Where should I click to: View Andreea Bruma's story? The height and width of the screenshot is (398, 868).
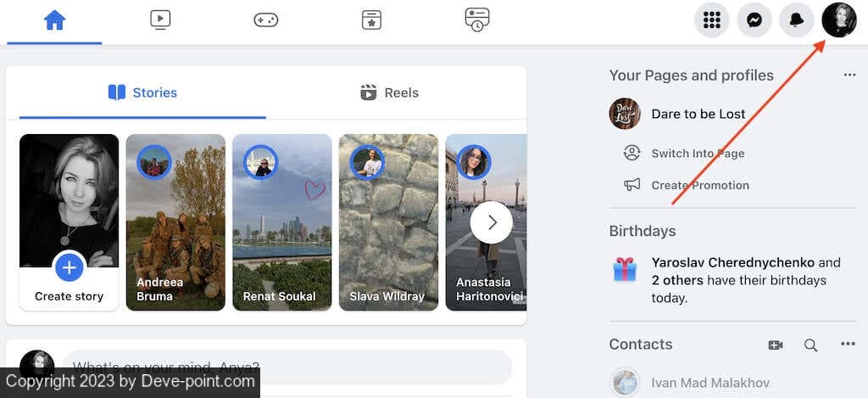point(175,222)
